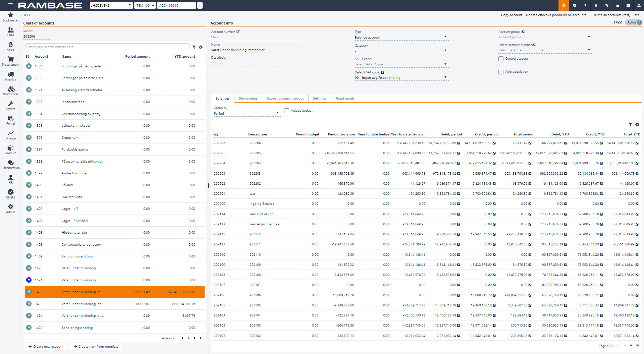
Task: Click the accounts search criteria field
Action: click(107, 47)
